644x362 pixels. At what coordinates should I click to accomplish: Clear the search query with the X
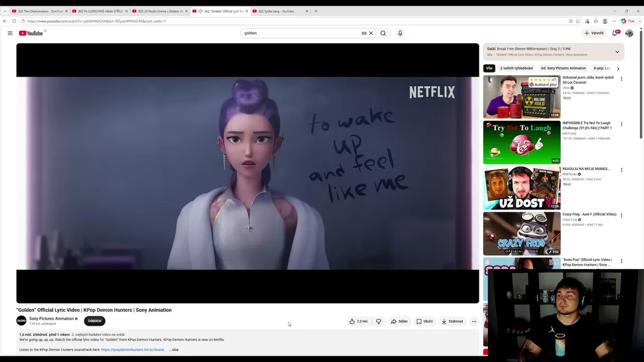(371, 33)
